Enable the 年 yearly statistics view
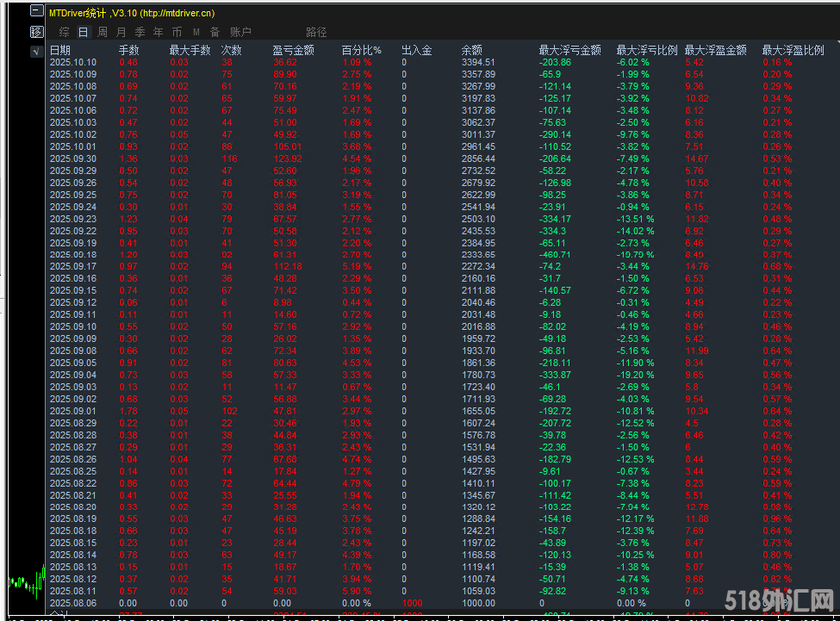Screen dimensions: 840x621 click(158, 31)
